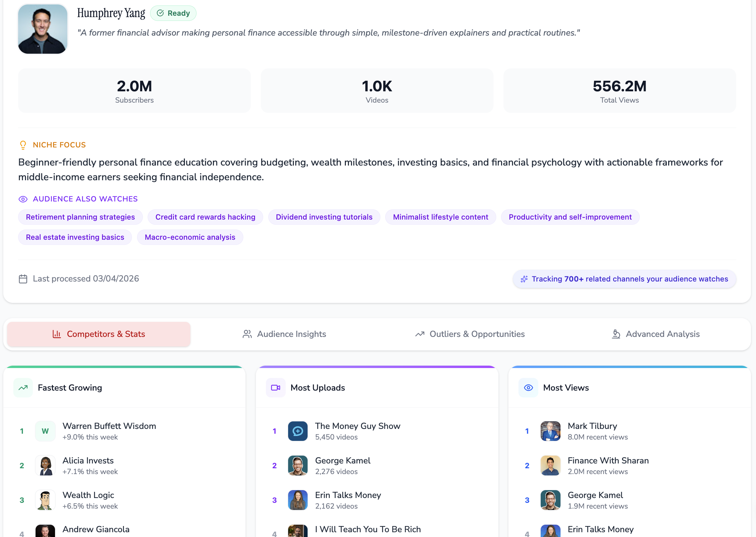Screen dimensions: 756x537
Task: Click the trending arrow icon in Outliers tab
Action: click(420, 334)
